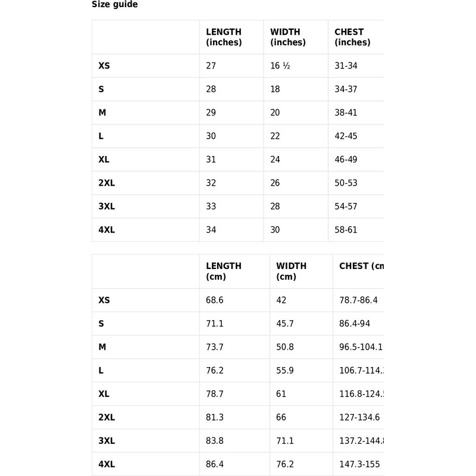Select chest value 38-41
Image resolution: width=476 pixels, height=476 pixels.
[346, 113]
